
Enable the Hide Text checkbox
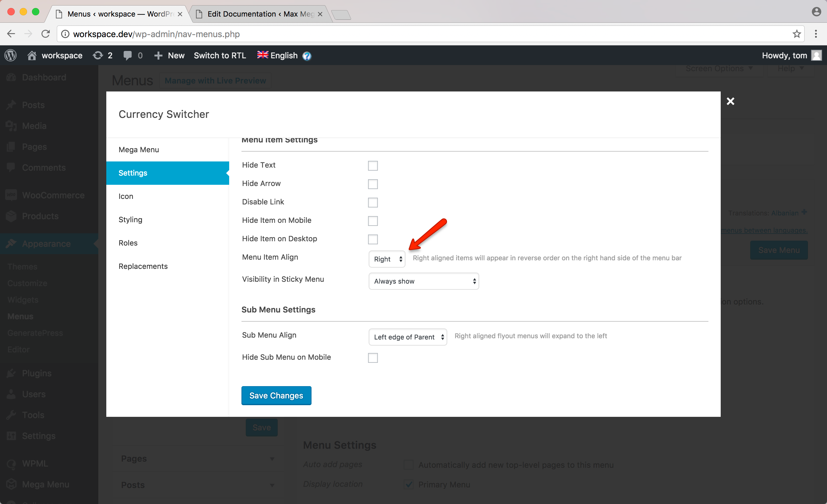click(373, 166)
